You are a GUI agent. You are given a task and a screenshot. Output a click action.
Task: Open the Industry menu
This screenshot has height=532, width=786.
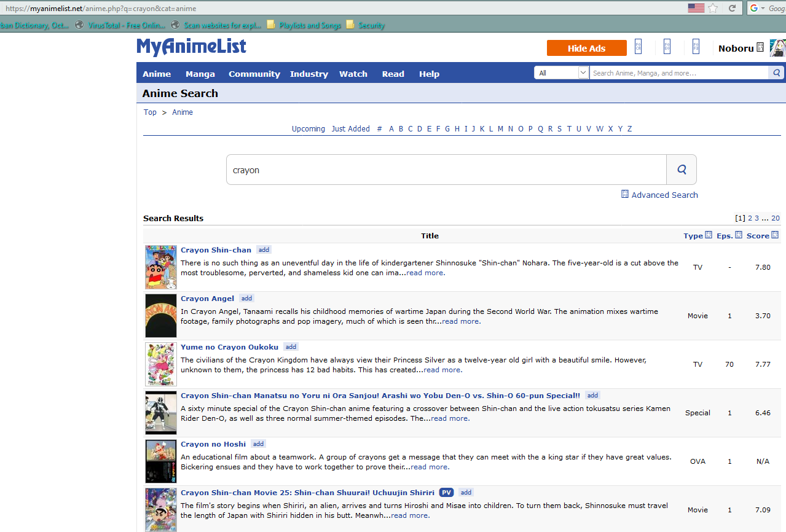coord(309,74)
